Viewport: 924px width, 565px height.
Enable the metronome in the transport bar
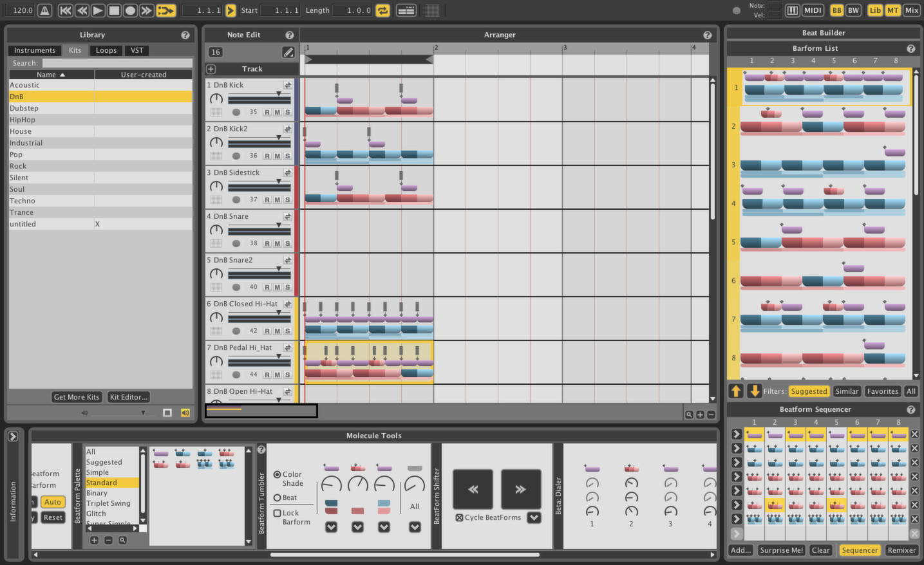tap(45, 10)
